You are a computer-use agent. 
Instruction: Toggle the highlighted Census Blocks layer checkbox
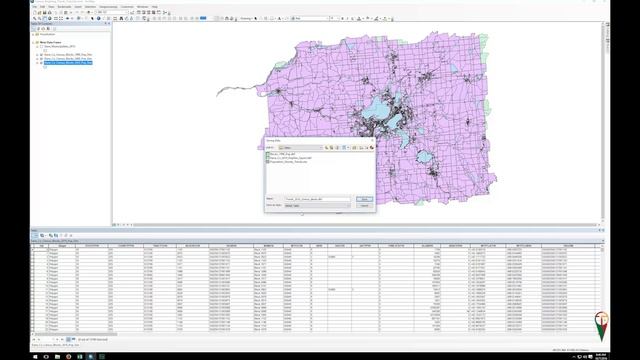coord(41,63)
